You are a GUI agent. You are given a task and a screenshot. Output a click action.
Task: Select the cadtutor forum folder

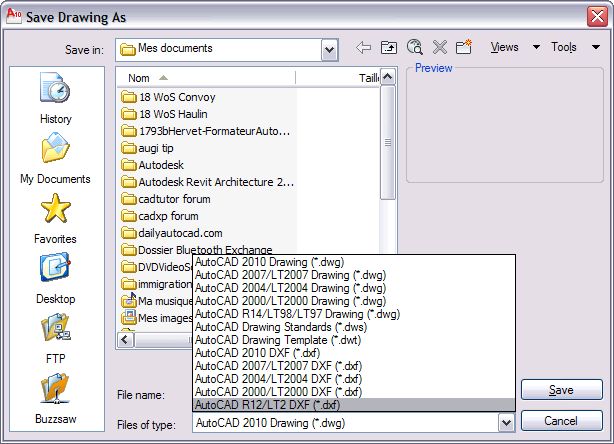pyautogui.click(x=166, y=199)
